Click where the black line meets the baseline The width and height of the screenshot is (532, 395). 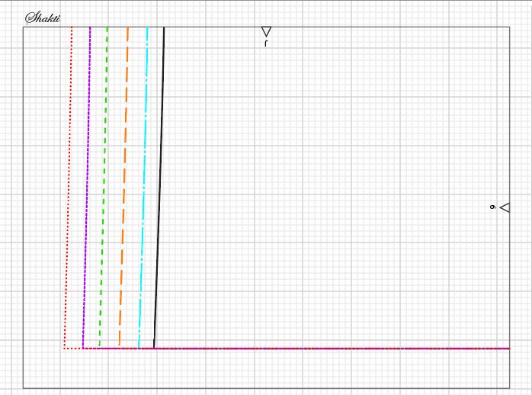click(x=154, y=348)
